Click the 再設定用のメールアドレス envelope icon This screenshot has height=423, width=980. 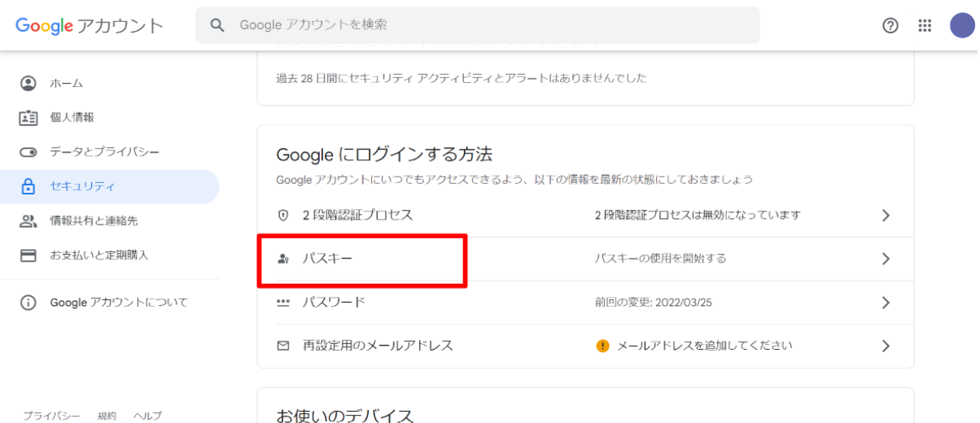tap(283, 346)
